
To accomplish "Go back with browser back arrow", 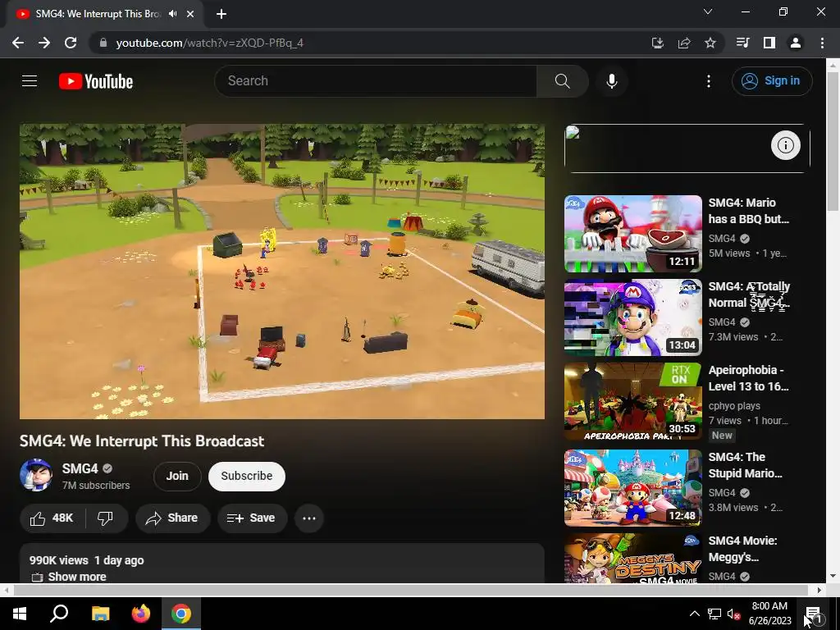I will pos(18,43).
